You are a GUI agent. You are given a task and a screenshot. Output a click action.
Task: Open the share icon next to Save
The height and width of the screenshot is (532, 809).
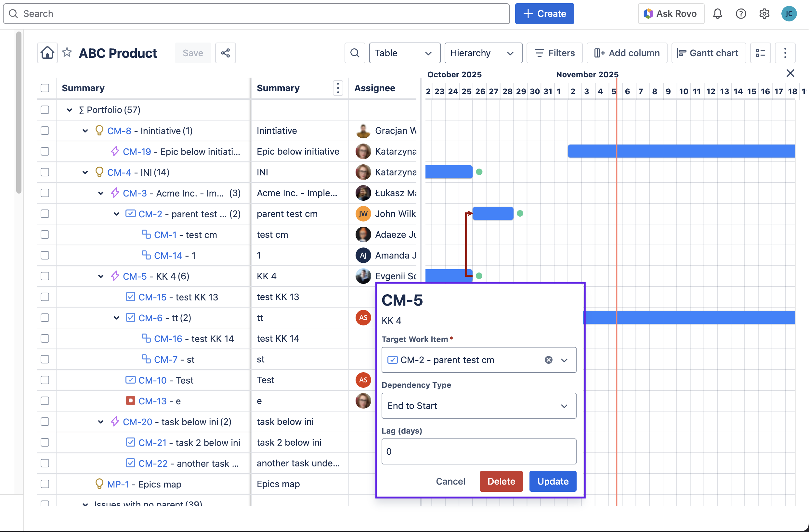tap(225, 53)
